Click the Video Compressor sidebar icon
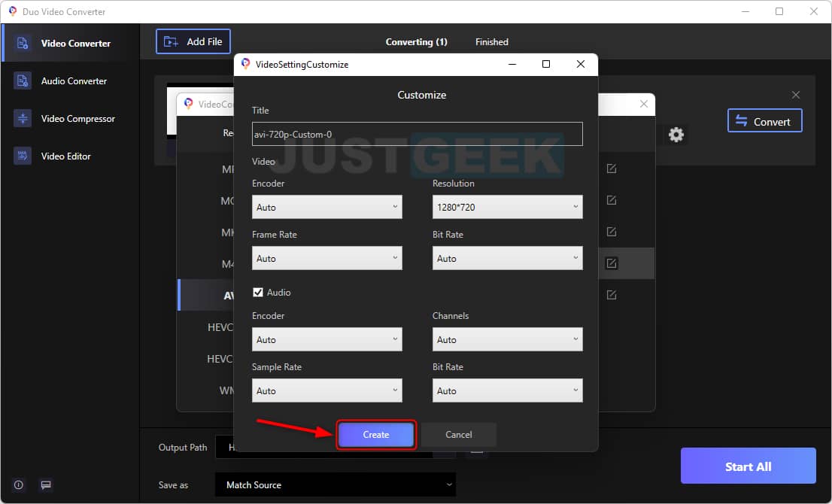 coord(23,118)
